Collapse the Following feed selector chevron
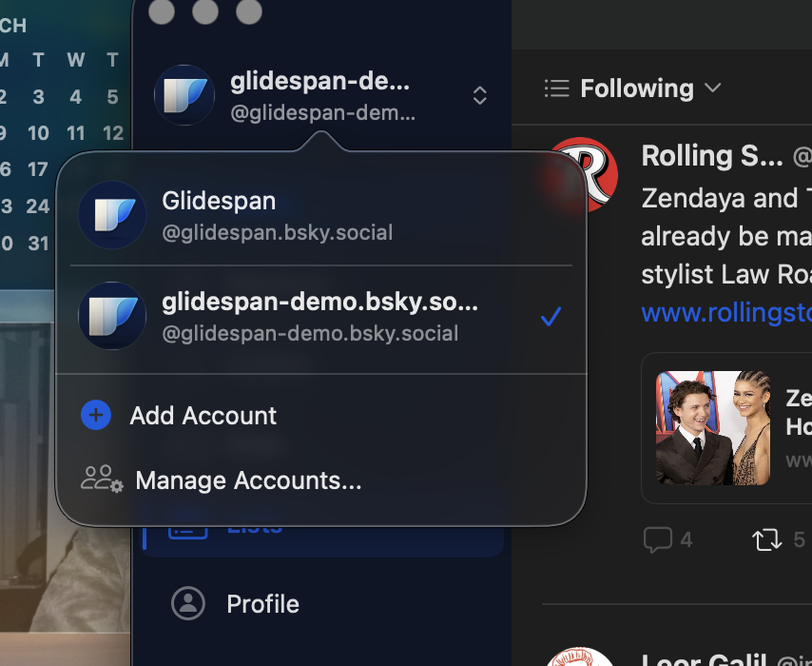 click(712, 88)
